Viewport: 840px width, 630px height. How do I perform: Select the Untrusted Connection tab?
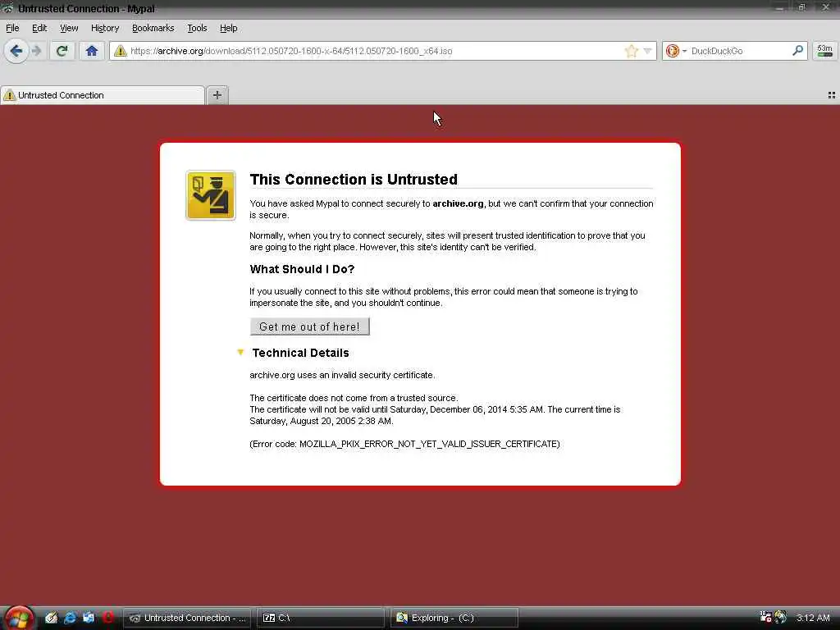103,95
